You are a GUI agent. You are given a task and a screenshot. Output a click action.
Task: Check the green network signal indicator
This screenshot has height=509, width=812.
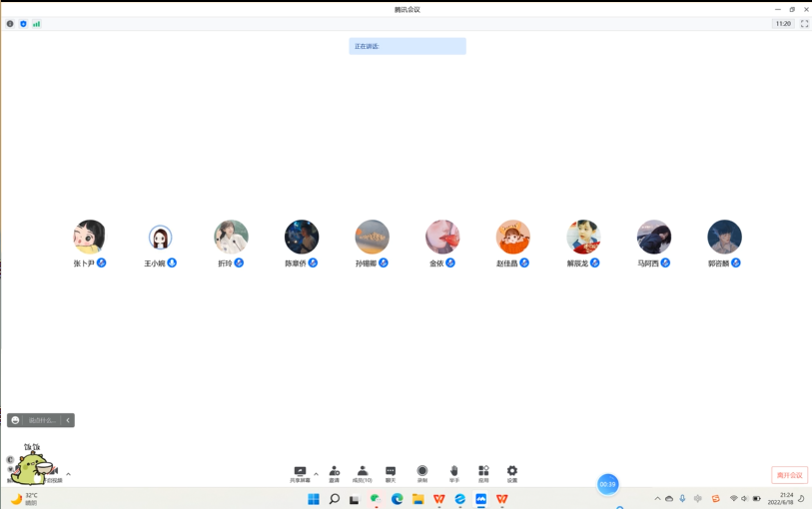[37, 24]
